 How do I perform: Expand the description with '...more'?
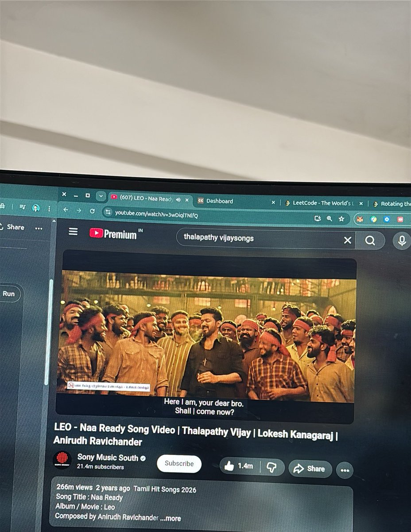pos(171,518)
